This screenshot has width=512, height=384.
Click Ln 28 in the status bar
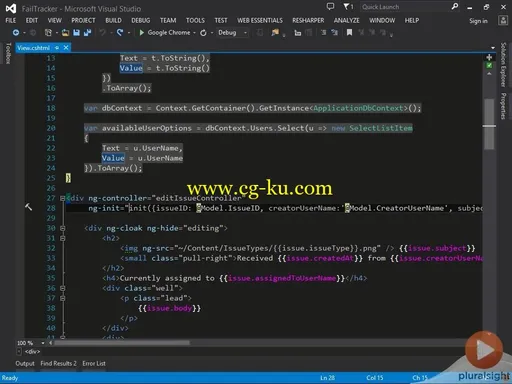click(327, 378)
